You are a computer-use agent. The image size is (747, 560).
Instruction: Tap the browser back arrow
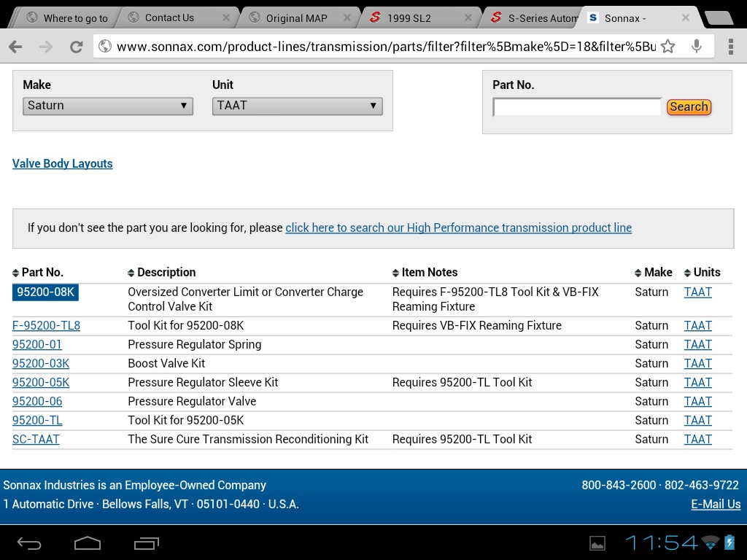tap(15, 47)
